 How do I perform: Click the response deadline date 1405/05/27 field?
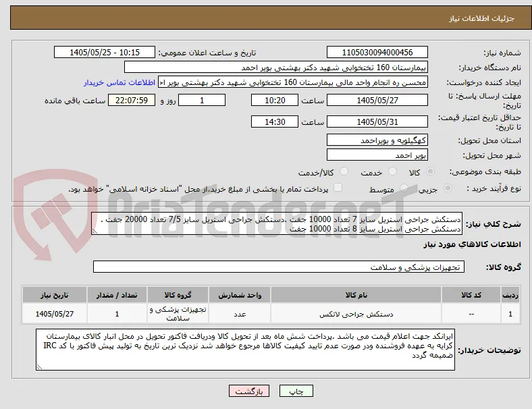377,100
